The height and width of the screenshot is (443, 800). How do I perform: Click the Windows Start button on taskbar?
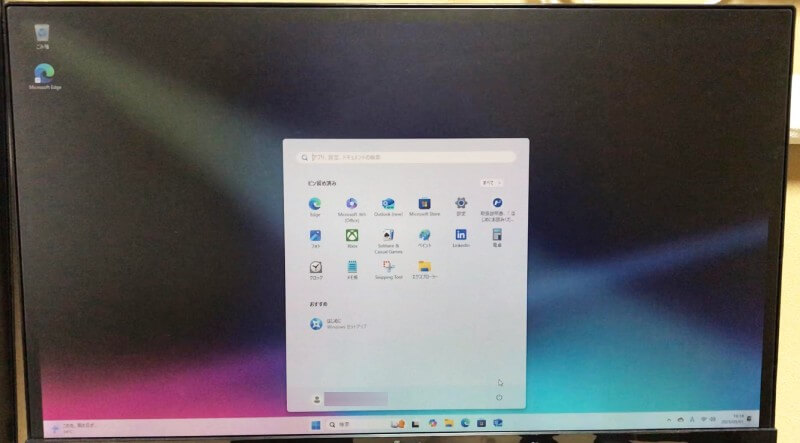(x=316, y=425)
